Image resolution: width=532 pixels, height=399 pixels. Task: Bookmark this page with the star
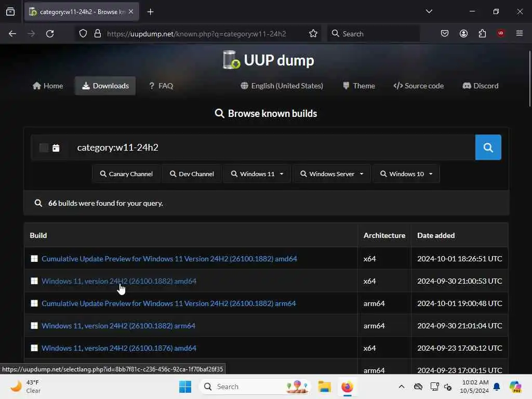click(313, 34)
